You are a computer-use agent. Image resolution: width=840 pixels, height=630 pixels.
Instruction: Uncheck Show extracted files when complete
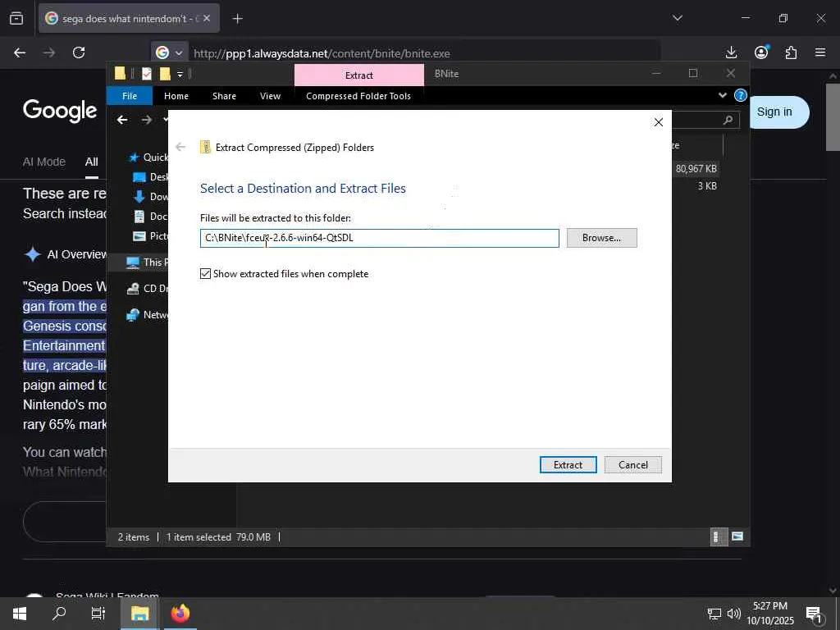[205, 274]
